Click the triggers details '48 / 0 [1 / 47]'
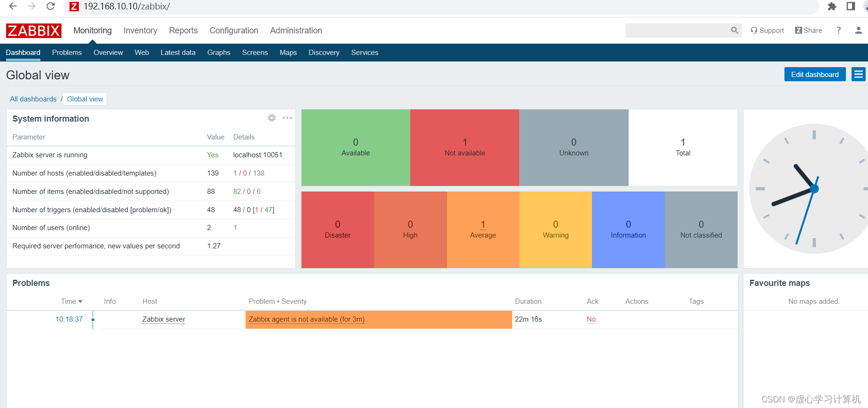The width and height of the screenshot is (868, 408). (x=253, y=210)
